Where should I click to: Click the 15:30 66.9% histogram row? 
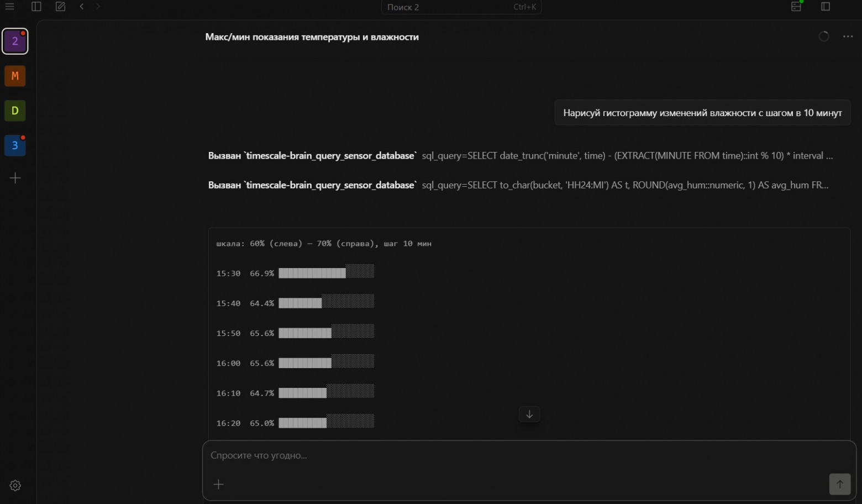[295, 272]
